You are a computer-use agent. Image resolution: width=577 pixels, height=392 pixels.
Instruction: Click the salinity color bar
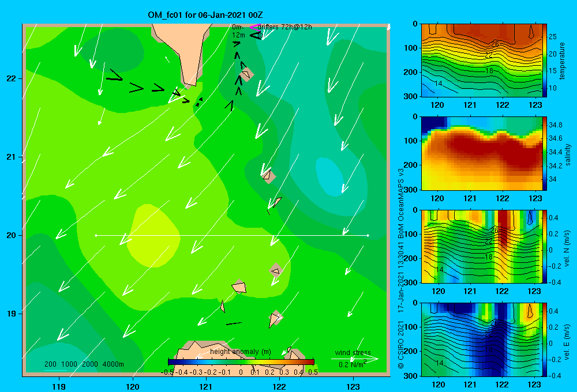tap(545, 153)
